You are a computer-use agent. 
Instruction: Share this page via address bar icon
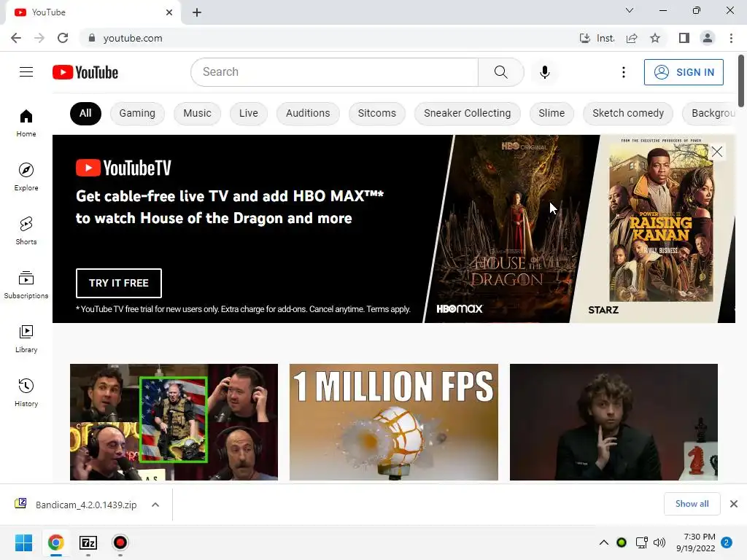(632, 38)
